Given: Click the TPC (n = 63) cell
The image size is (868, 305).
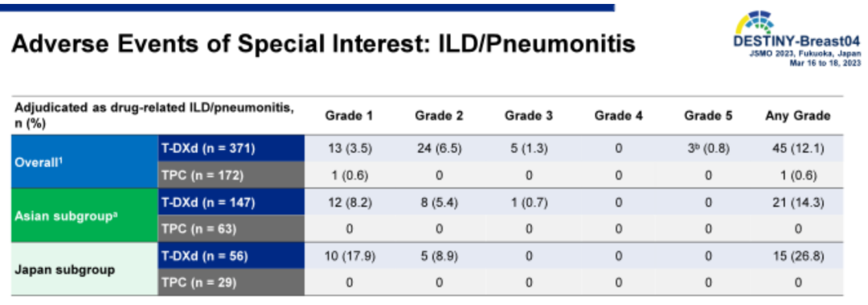Looking at the screenshot, I should tap(231, 229).
